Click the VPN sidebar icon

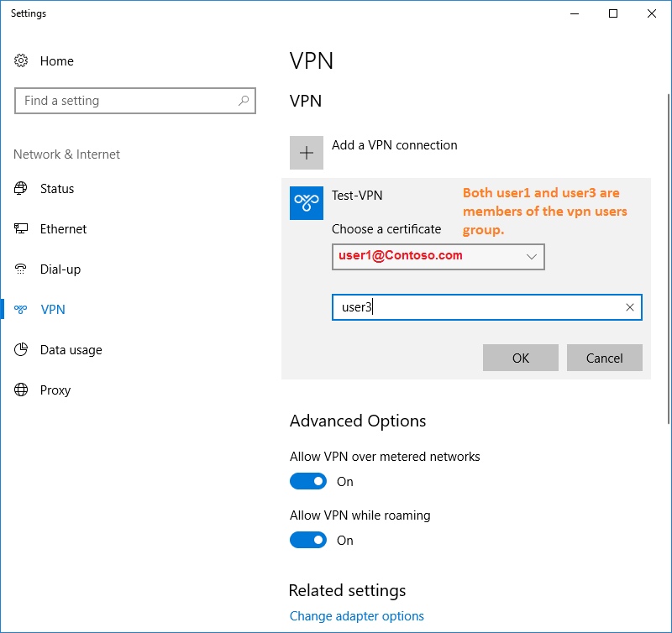pos(20,309)
